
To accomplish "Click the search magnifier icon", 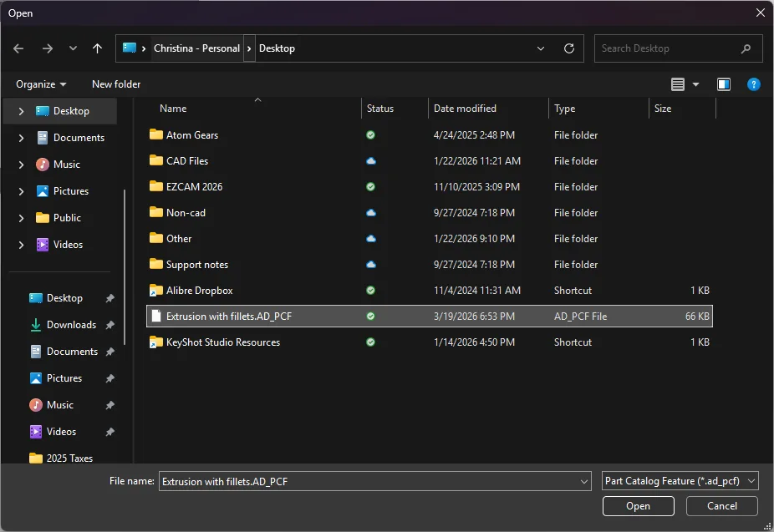I will click(746, 48).
